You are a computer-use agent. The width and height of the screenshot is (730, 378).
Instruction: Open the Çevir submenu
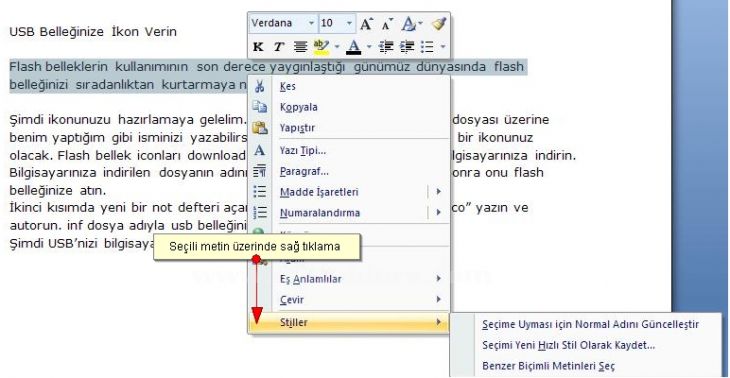pyautogui.click(x=349, y=300)
